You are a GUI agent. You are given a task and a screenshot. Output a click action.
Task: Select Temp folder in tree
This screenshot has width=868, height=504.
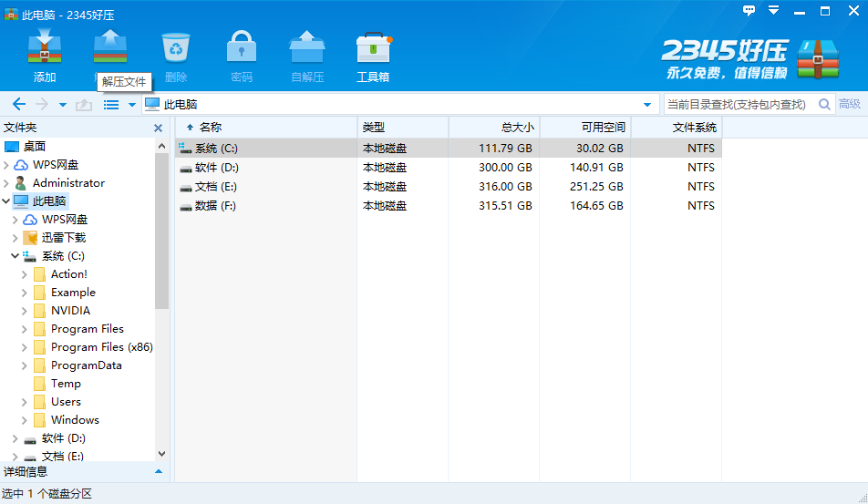pyautogui.click(x=66, y=384)
